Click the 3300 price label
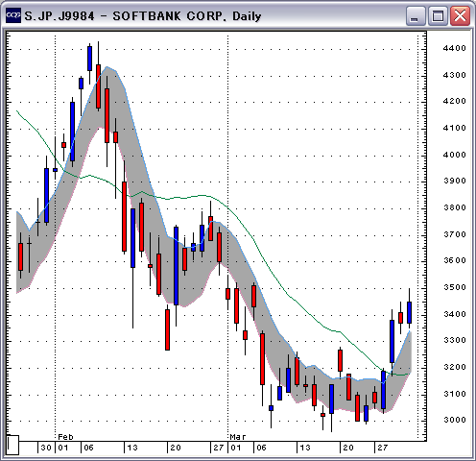Viewport: 476px width, 461px height. pos(454,340)
